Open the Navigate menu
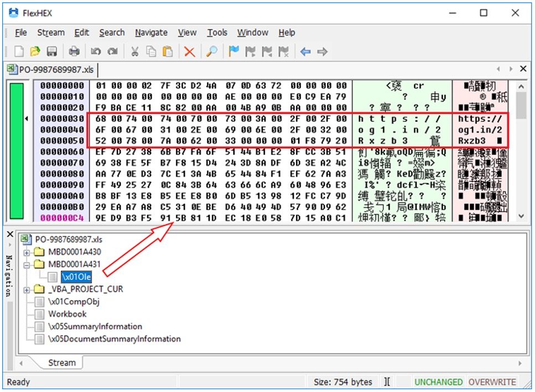The image size is (535, 392). [x=152, y=33]
